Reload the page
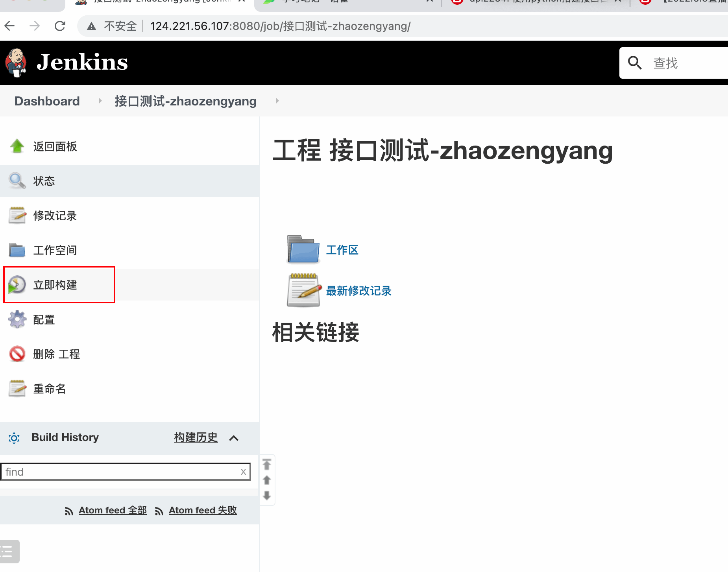 tap(60, 26)
